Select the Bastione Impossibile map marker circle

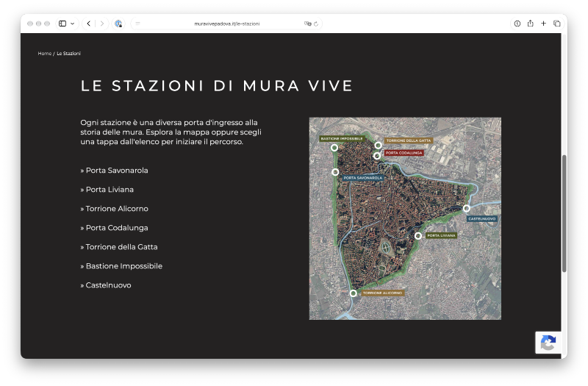point(334,148)
